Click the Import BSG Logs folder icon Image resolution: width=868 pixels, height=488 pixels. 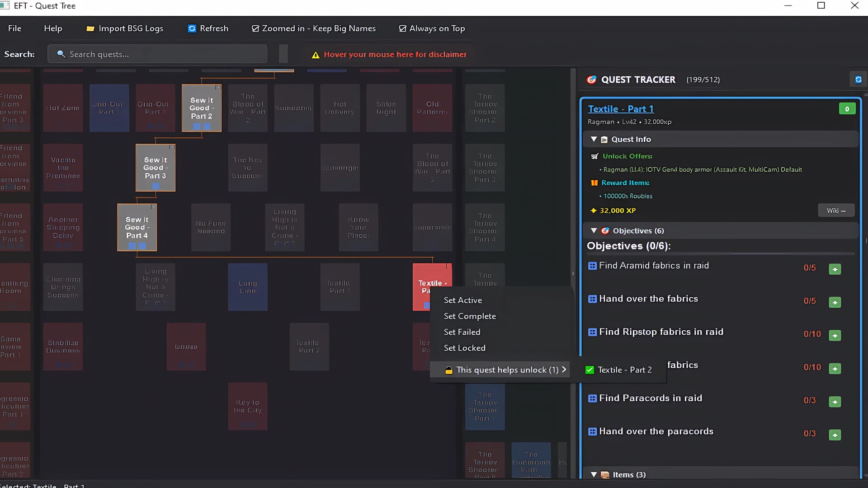(x=90, y=28)
